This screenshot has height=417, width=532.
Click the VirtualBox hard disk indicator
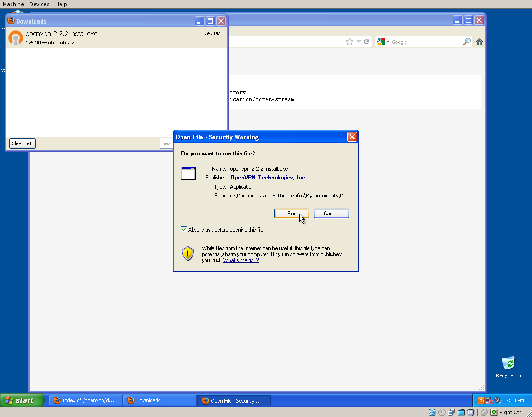(x=432, y=412)
